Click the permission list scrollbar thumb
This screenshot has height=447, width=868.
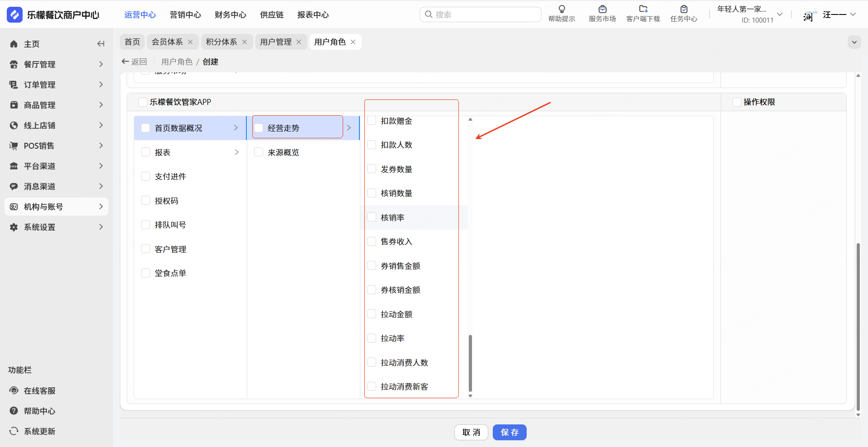(470, 363)
